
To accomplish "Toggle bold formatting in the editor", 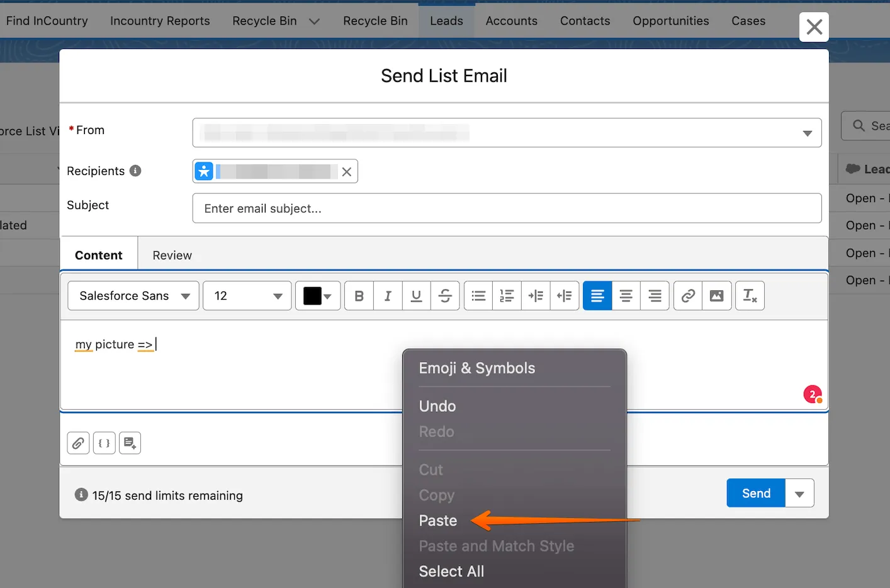I will pos(359,296).
